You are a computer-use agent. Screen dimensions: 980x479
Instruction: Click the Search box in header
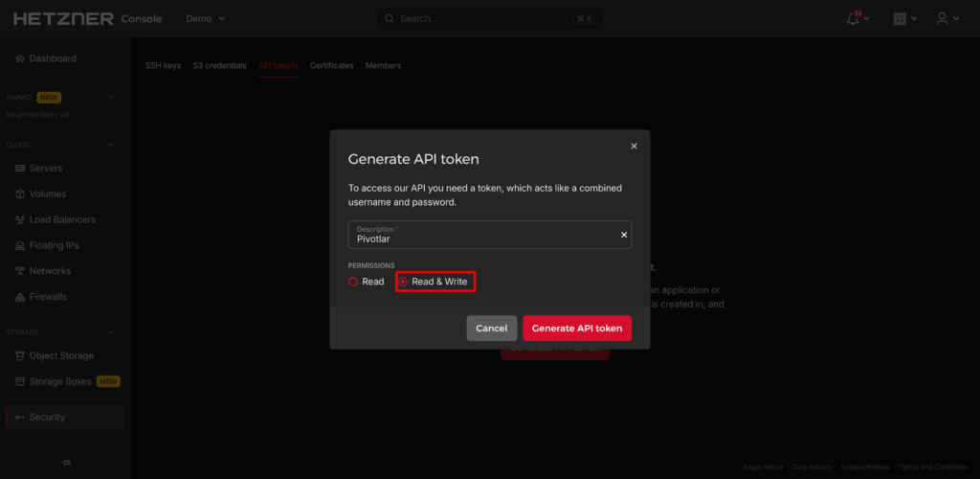489,19
